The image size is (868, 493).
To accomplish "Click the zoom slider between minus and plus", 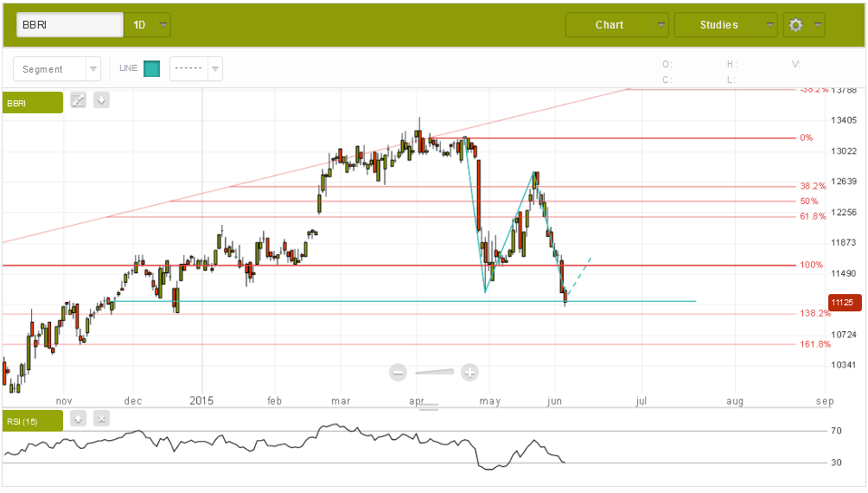I will click(x=434, y=373).
